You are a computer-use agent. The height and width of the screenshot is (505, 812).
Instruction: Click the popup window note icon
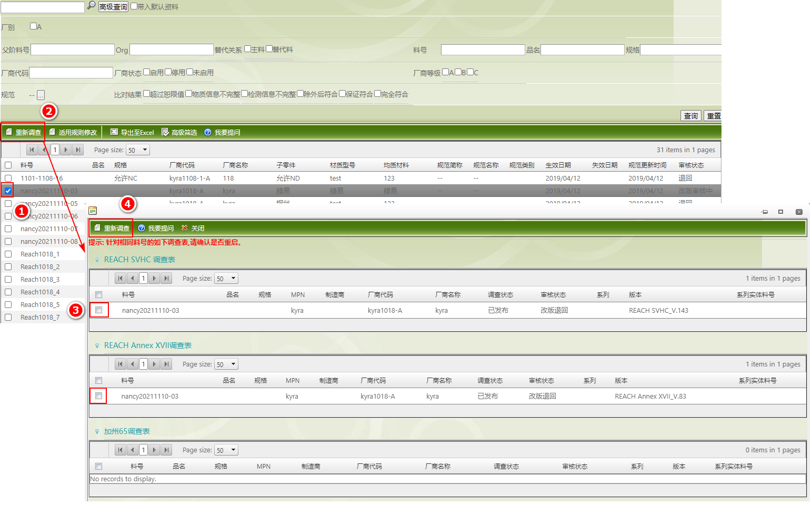click(x=93, y=211)
